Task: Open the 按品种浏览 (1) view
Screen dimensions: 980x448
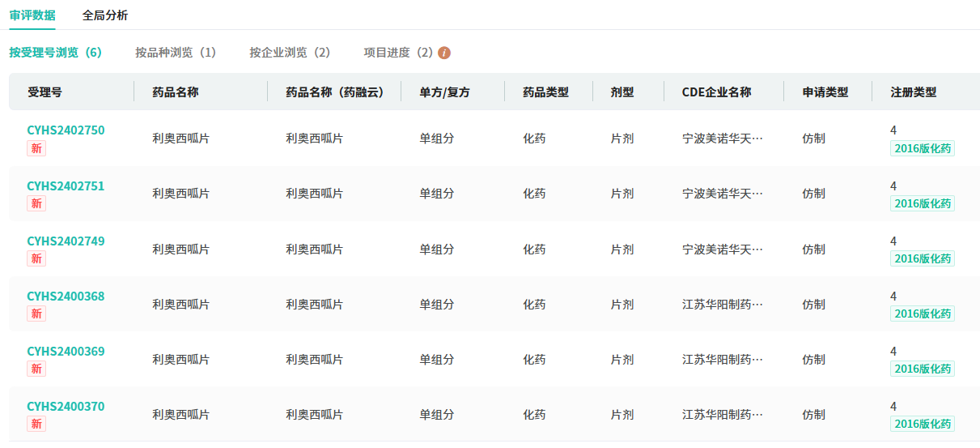Action: 176,53
